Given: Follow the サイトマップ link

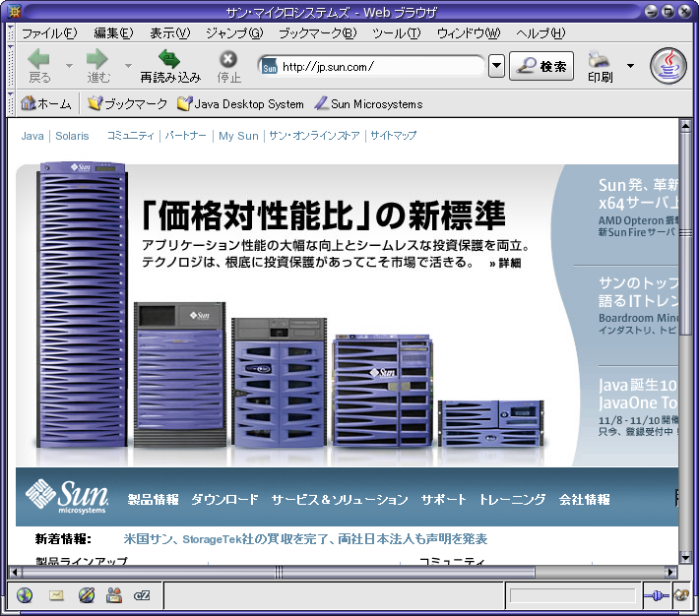Looking at the screenshot, I should point(393,136).
